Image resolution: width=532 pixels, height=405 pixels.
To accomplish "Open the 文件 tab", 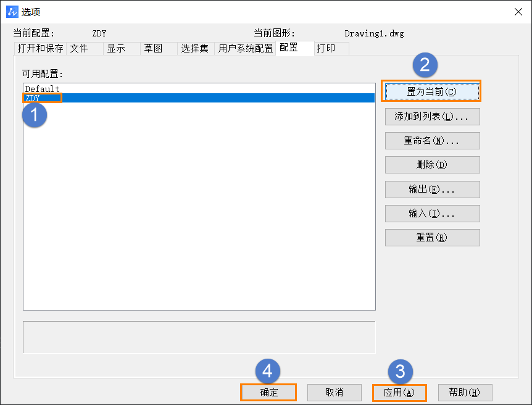I will coord(85,49).
